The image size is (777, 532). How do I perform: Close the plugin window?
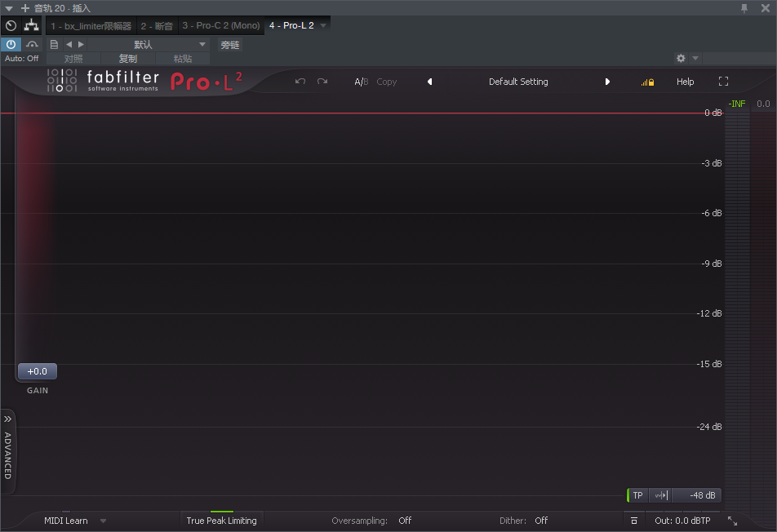[x=765, y=8]
